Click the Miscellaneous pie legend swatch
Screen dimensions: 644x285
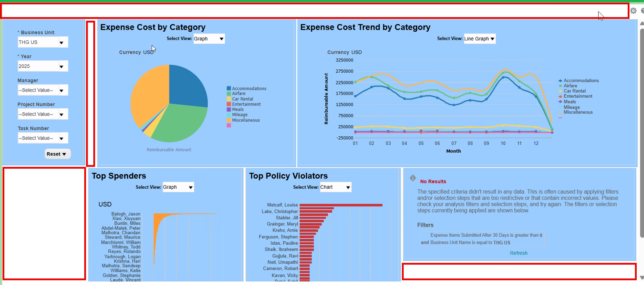point(229,120)
